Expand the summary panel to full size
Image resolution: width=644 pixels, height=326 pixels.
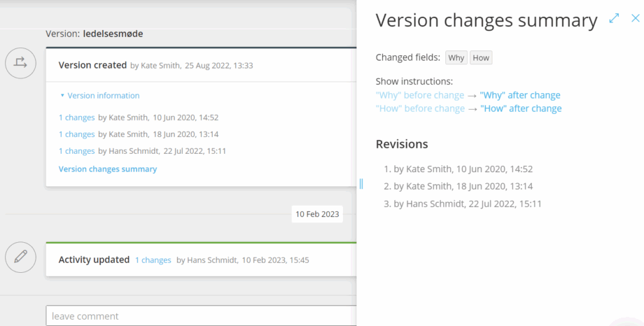coord(614,18)
